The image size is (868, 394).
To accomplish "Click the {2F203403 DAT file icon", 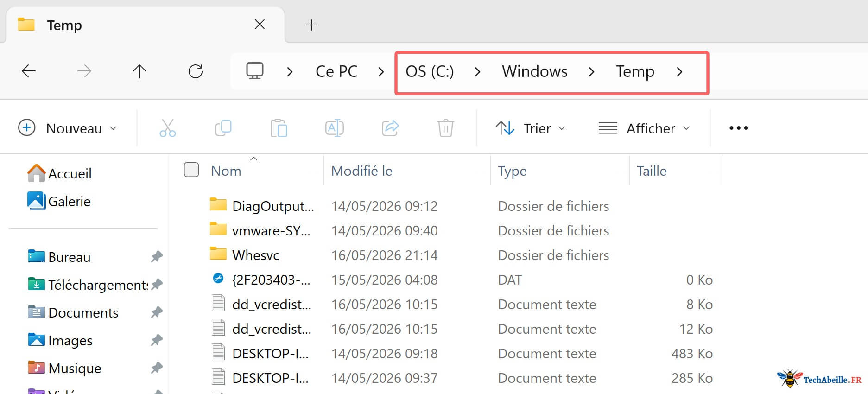I will [218, 278].
